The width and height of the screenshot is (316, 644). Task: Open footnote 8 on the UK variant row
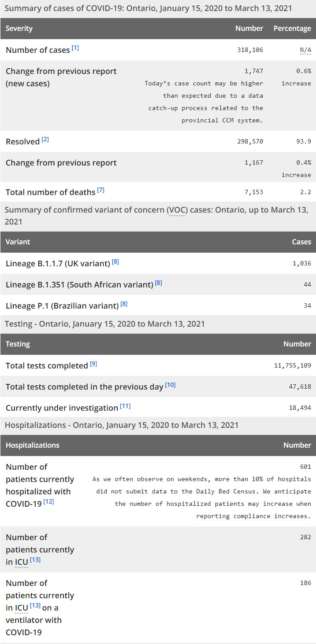[115, 261]
